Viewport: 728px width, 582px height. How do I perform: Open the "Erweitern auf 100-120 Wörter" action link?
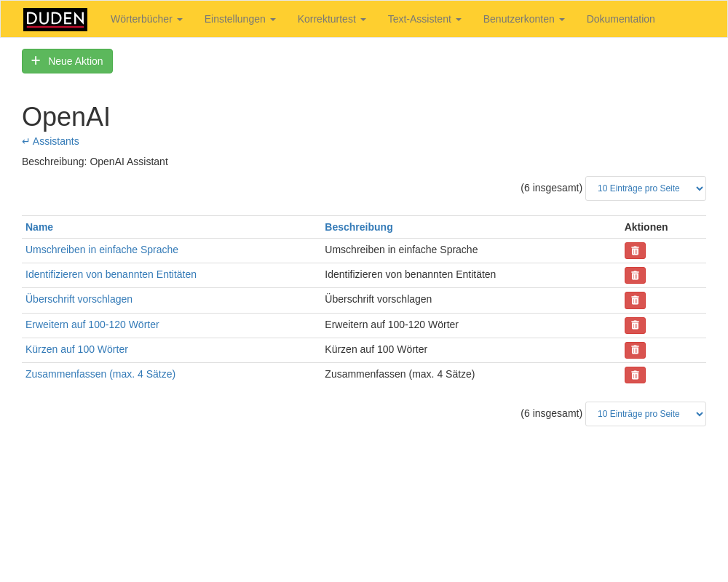[92, 324]
